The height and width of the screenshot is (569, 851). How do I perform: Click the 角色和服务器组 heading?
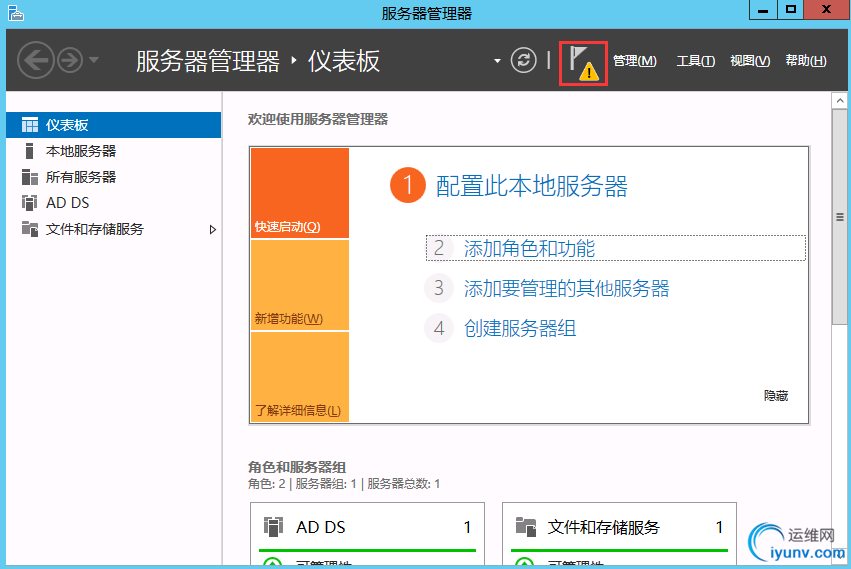[297, 467]
